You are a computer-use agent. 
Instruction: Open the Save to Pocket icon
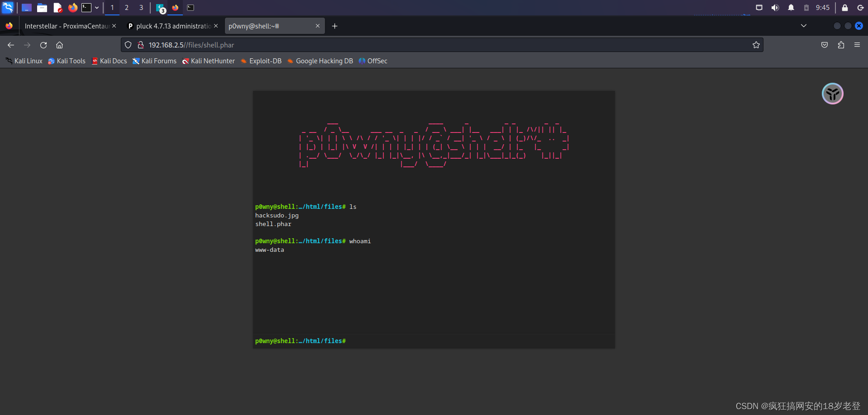(825, 45)
